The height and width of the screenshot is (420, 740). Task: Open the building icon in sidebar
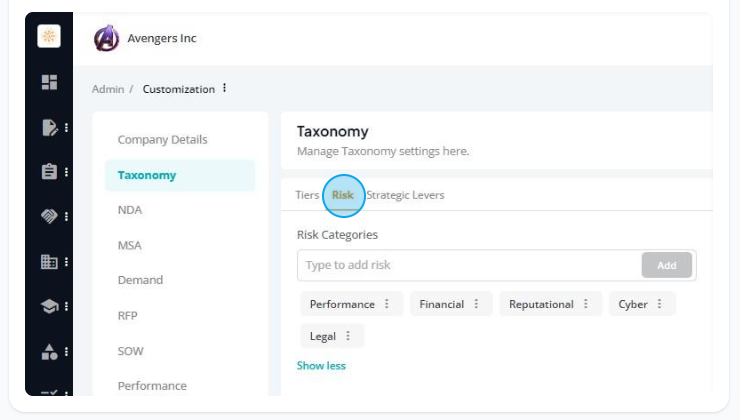(49, 261)
